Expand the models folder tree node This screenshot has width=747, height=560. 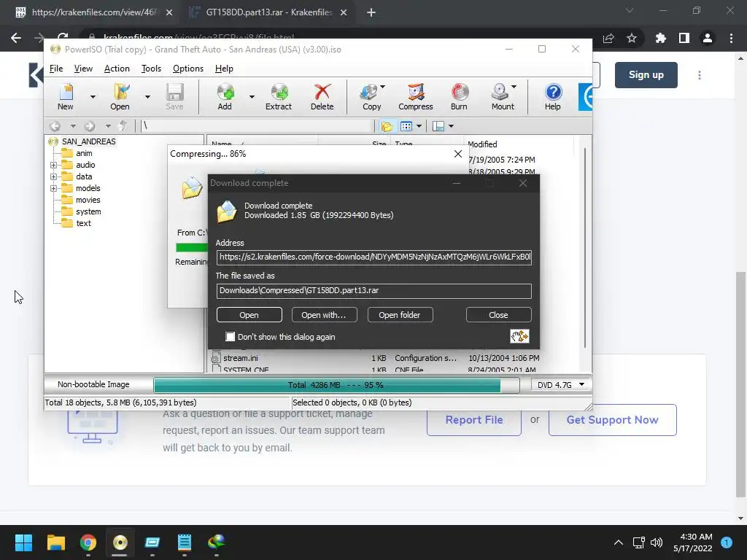click(53, 189)
